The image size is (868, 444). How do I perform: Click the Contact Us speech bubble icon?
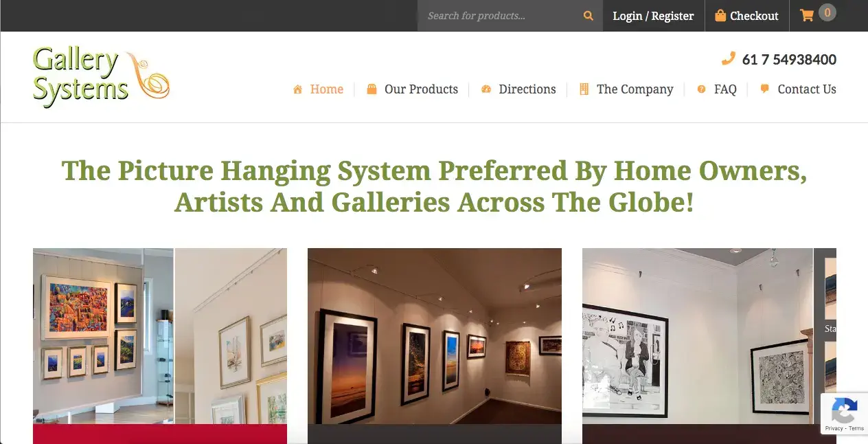pyautogui.click(x=764, y=89)
